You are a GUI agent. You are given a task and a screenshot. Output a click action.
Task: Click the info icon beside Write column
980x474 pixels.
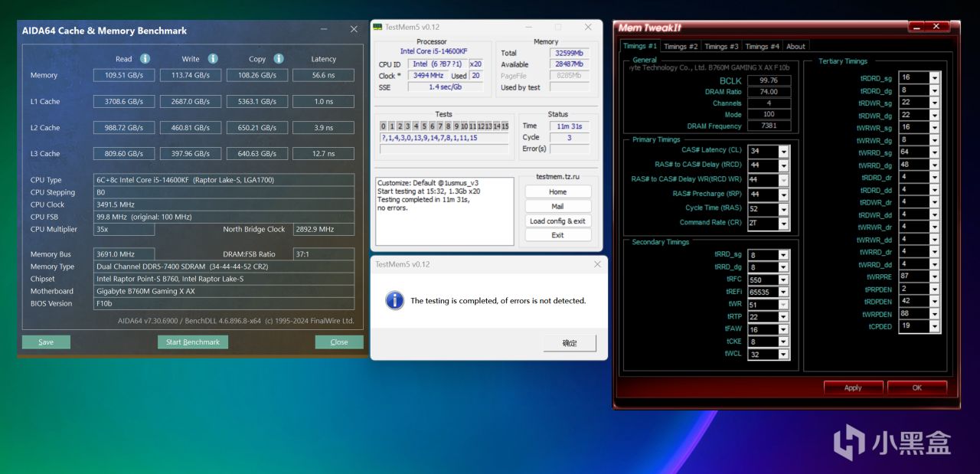[x=213, y=59]
